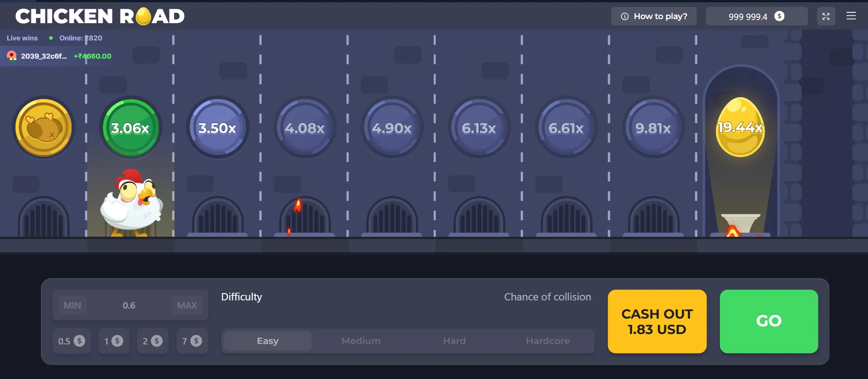This screenshot has height=379, width=868.
Task: Click the roasted chicken gold coin
Action: click(44, 128)
